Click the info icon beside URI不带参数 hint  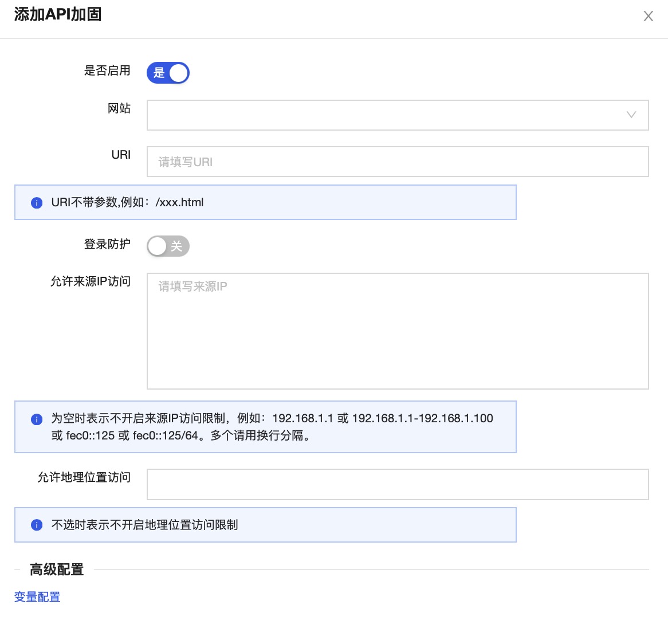coord(37,203)
